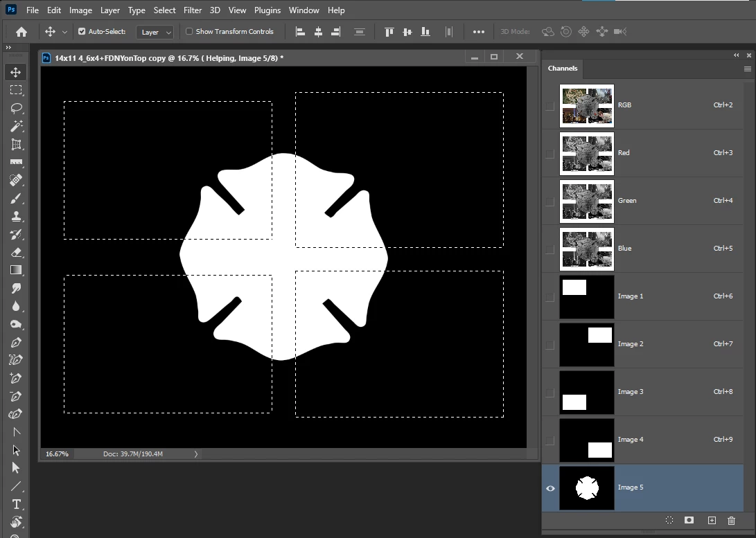Screen dimensions: 756x538
Task: Select the History Brush tool
Action: pos(16,234)
